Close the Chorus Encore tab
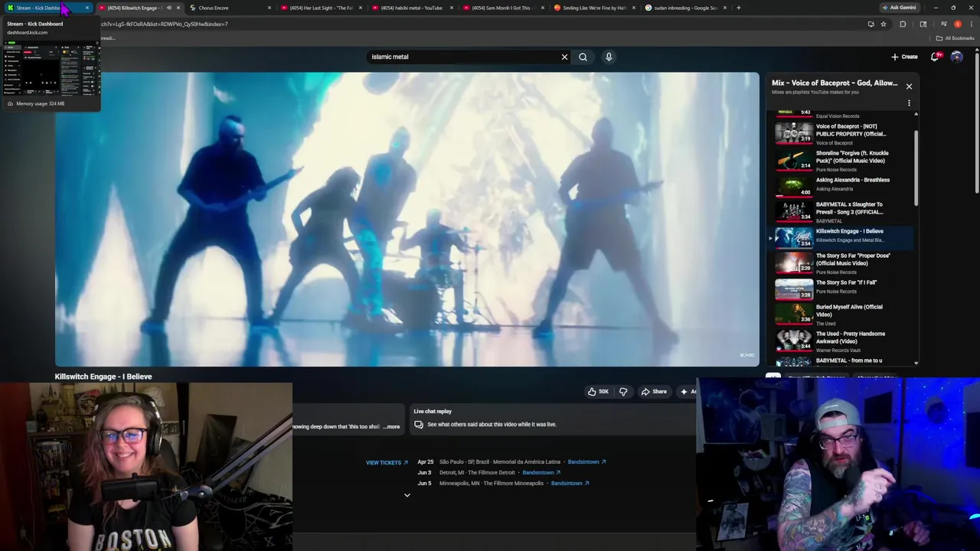Screen dimensions: 980x551 tap(269, 8)
